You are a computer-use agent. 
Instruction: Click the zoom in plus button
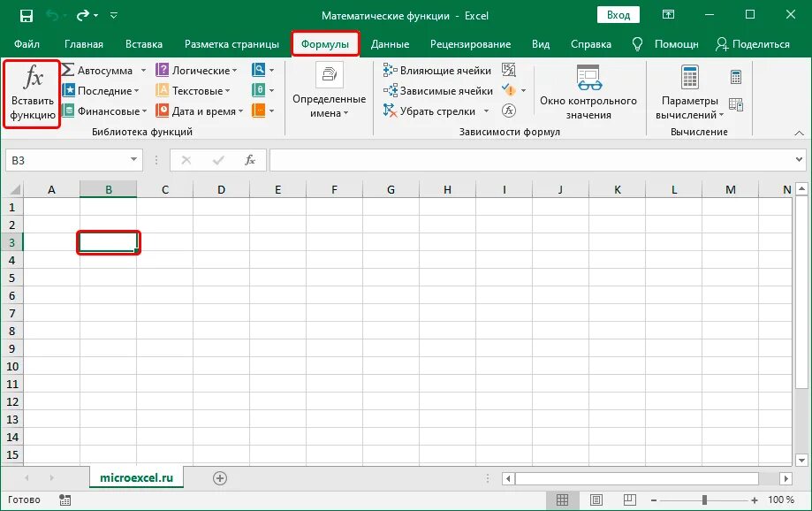755,500
